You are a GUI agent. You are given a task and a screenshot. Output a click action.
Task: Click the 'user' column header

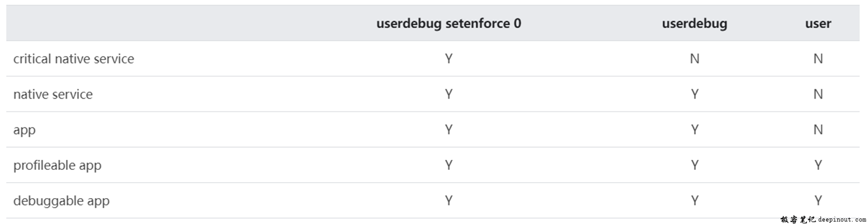tap(818, 24)
